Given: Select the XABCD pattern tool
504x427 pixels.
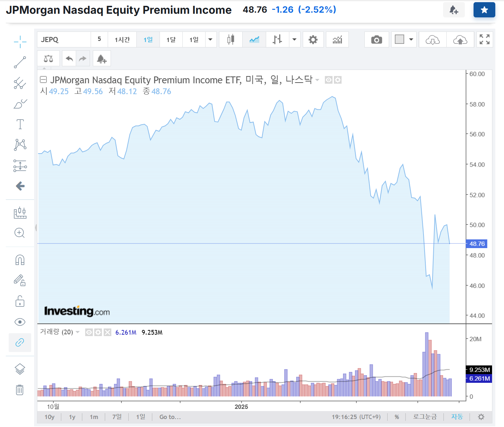Looking at the screenshot, I should click(20, 145).
